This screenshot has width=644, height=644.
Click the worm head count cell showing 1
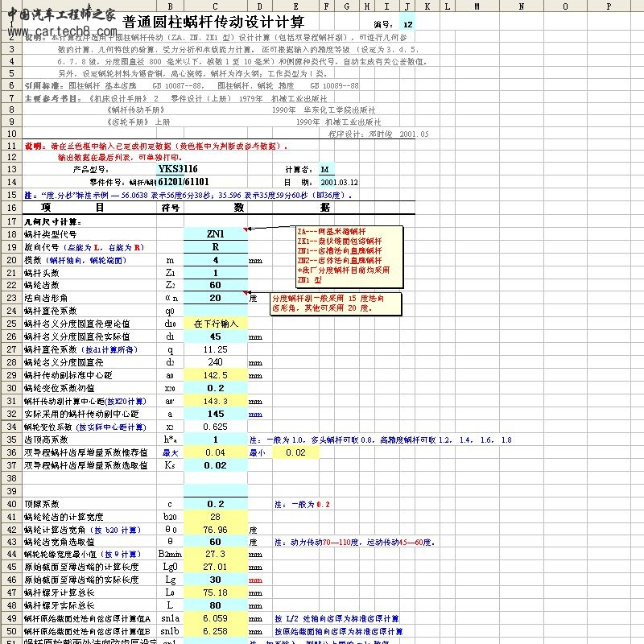[215, 271]
